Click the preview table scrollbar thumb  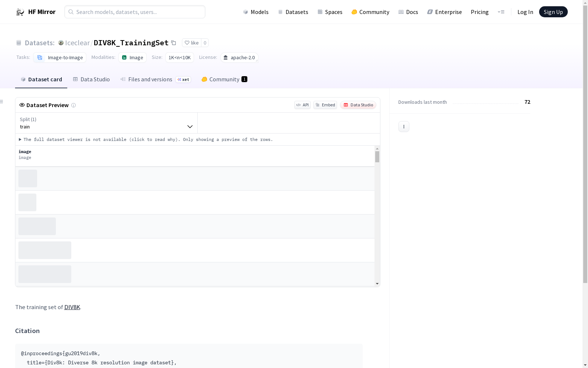click(x=377, y=157)
